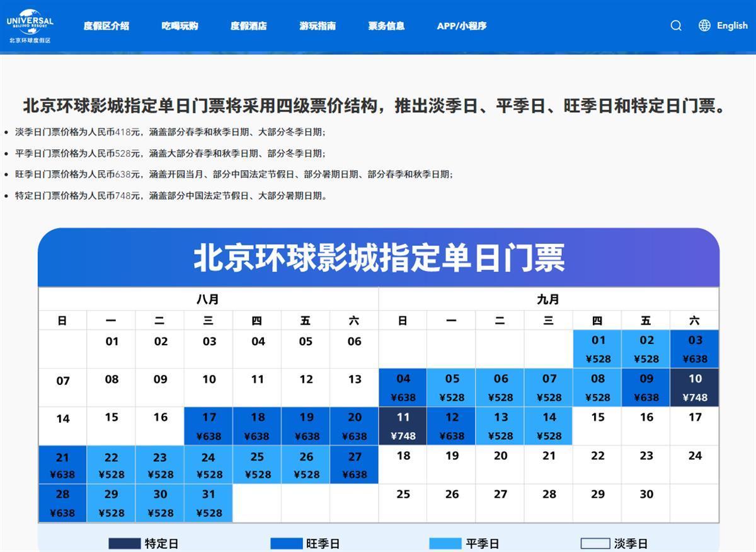The image size is (756, 552).
Task: Select August 17 priced ¥638
Action: (209, 426)
